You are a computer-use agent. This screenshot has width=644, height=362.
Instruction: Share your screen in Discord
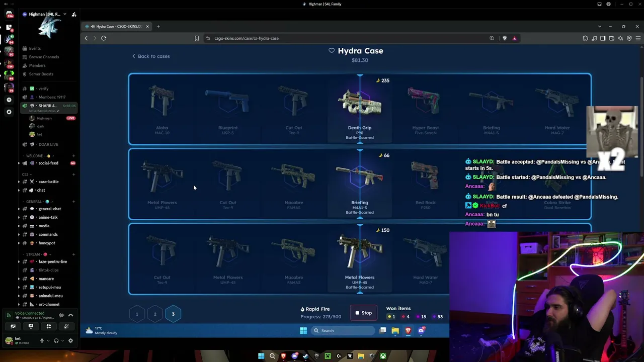(31, 326)
